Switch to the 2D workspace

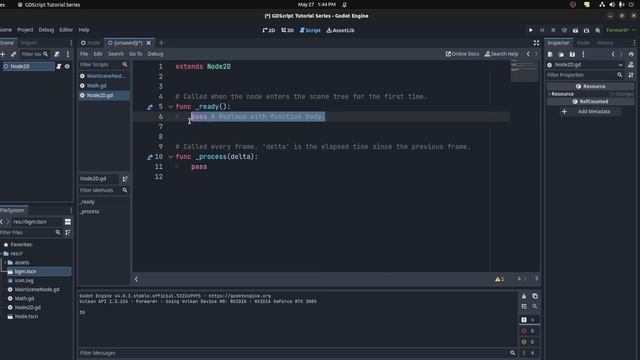[x=269, y=30]
